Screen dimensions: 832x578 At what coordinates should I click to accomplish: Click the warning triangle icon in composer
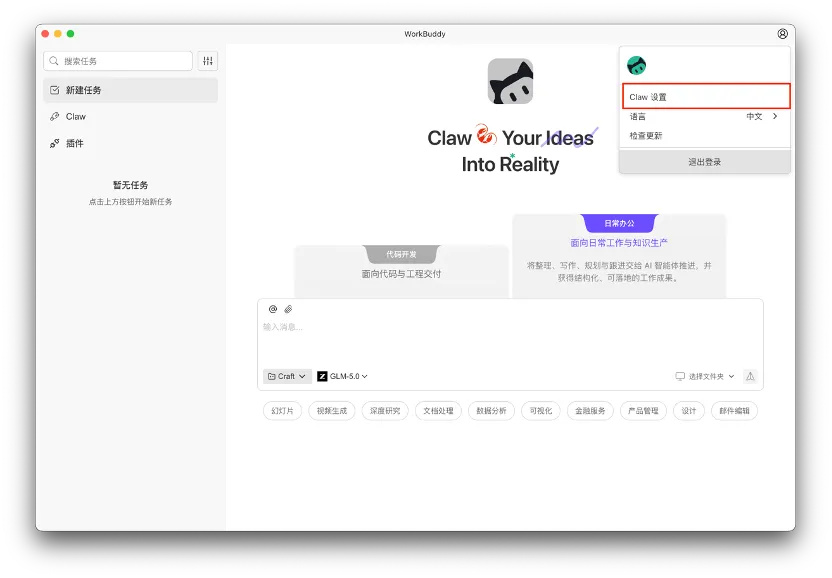tap(750, 376)
